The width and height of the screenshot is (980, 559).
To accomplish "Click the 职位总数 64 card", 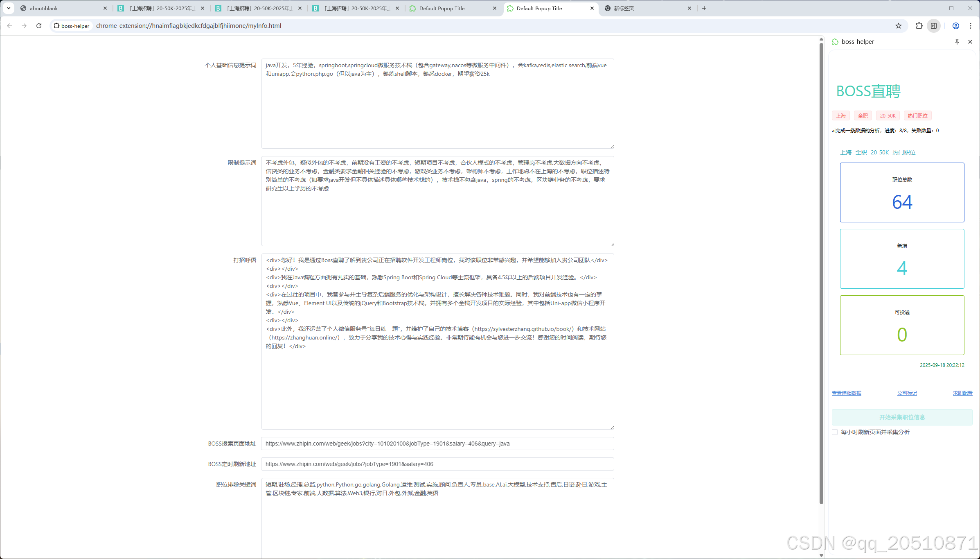I will pos(902,192).
